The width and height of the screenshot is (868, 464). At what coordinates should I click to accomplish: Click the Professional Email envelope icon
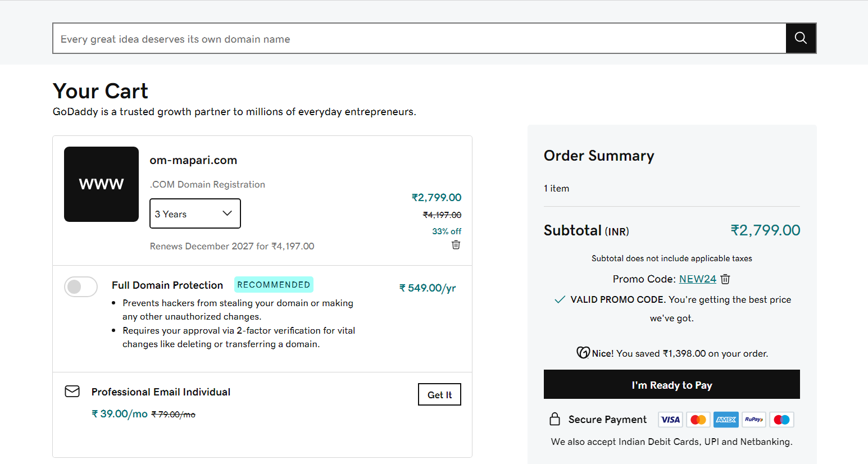tap(72, 391)
